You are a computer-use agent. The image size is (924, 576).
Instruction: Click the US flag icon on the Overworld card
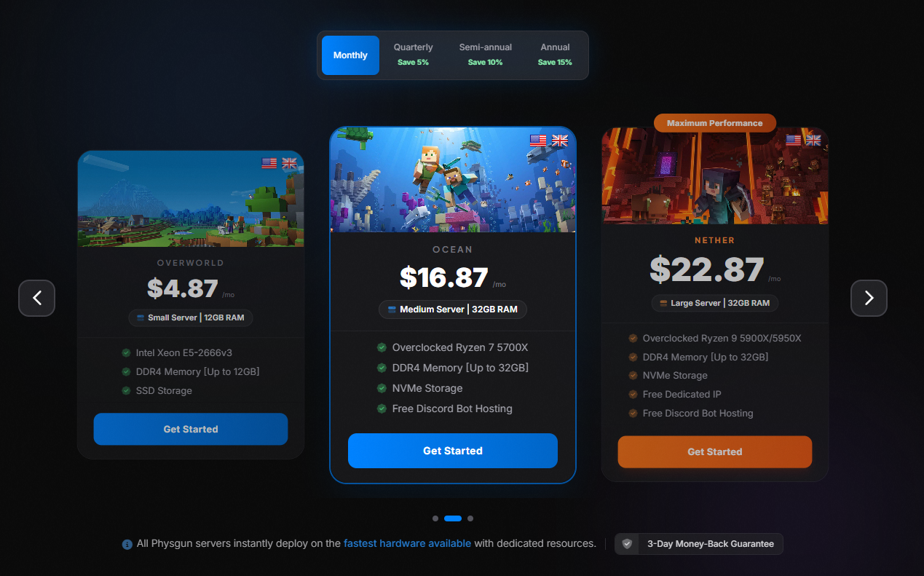269,163
